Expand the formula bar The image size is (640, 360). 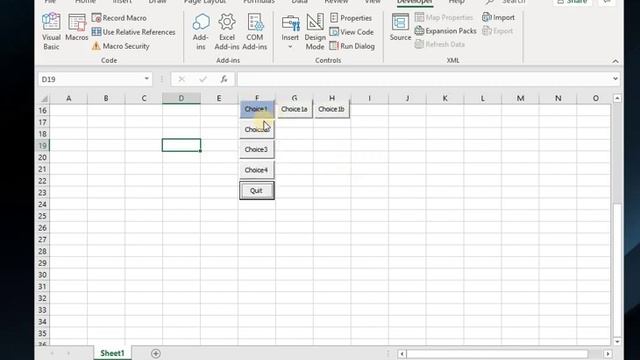[x=616, y=79]
